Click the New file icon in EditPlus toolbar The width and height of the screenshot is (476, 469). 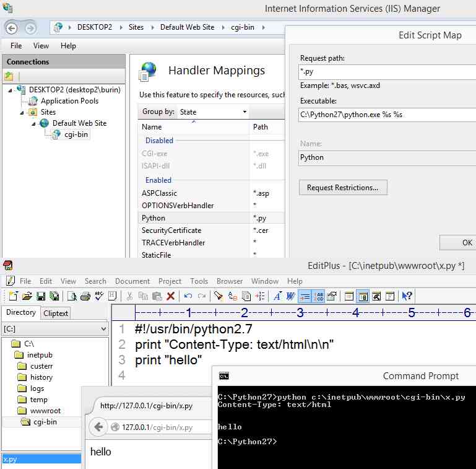coord(14,296)
